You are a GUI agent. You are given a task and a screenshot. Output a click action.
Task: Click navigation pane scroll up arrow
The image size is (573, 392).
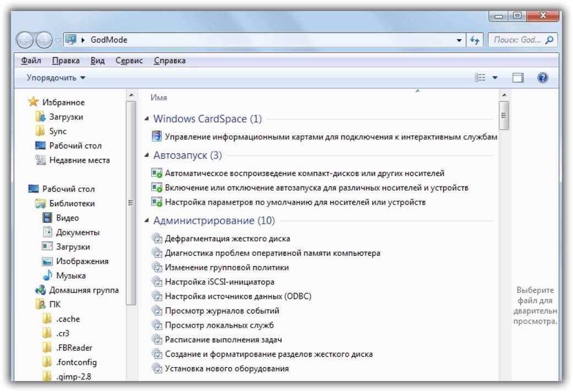tap(131, 95)
